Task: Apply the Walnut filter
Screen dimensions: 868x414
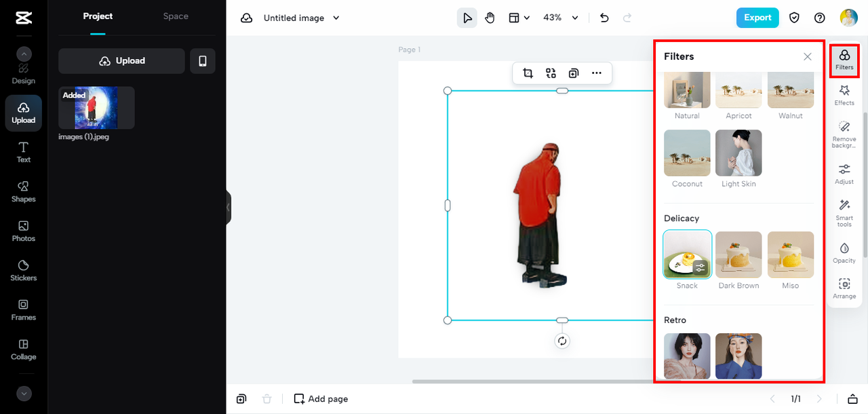Action: pyautogui.click(x=791, y=90)
